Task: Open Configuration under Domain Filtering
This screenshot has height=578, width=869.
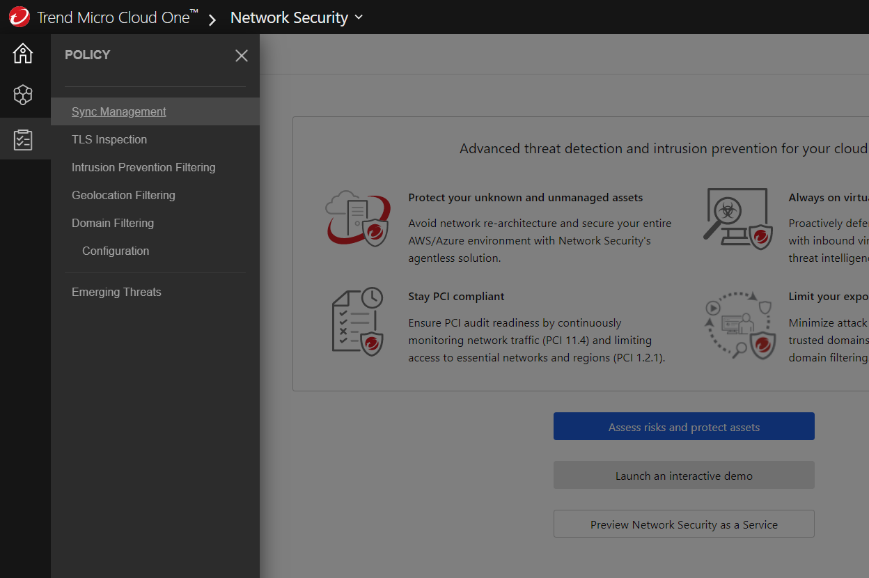Action: coord(116,252)
